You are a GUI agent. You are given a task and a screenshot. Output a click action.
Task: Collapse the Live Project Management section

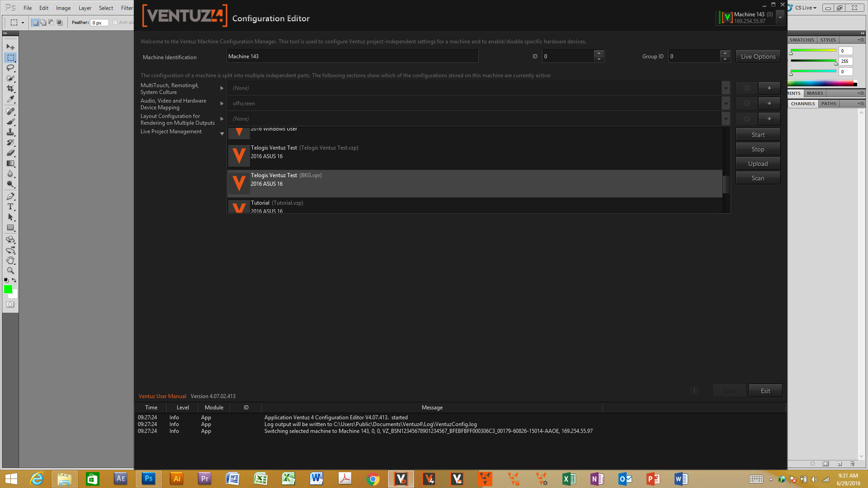pos(222,134)
